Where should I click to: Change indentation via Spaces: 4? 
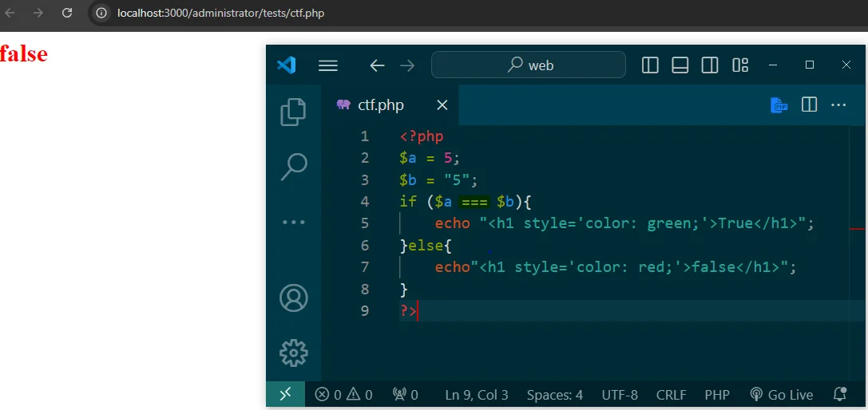pos(555,395)
